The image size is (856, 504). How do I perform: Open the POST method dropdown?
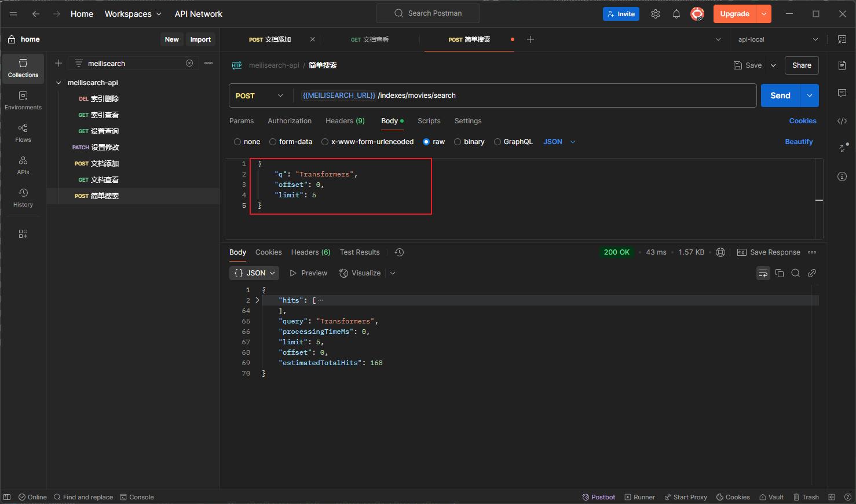tap(259, 95)
